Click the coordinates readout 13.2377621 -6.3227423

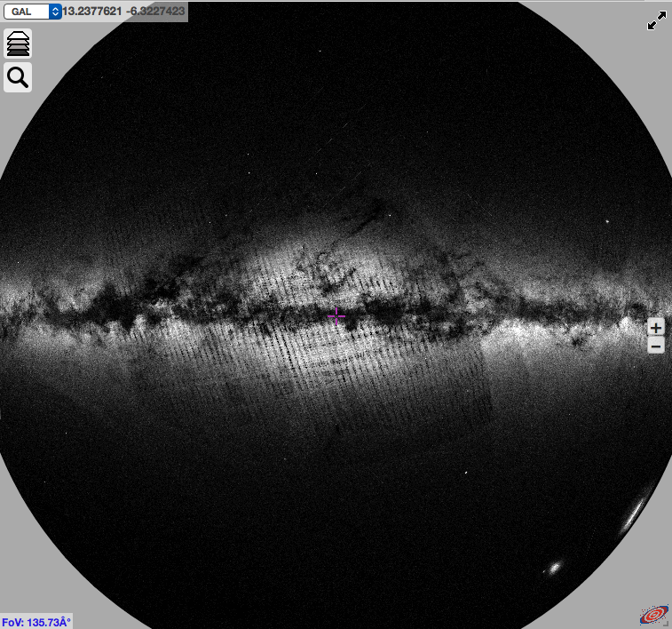(123, 12)
